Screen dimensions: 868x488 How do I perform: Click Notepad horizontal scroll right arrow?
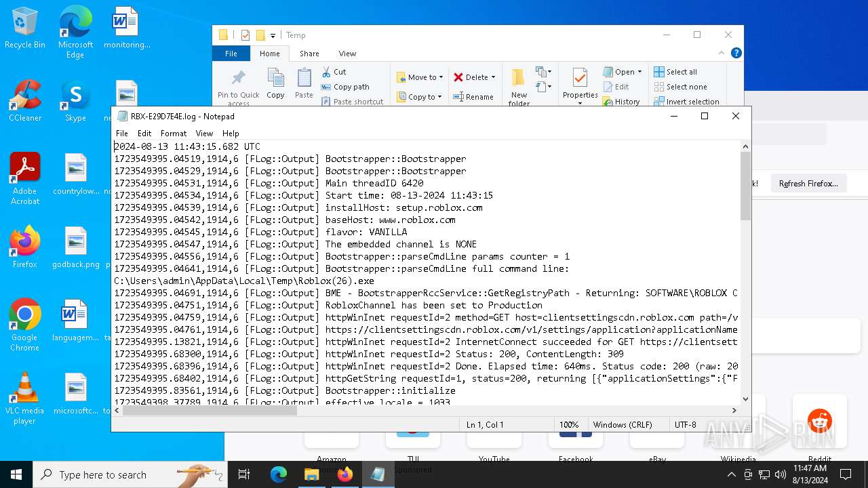pyautogui.click(x=734, y=410)
